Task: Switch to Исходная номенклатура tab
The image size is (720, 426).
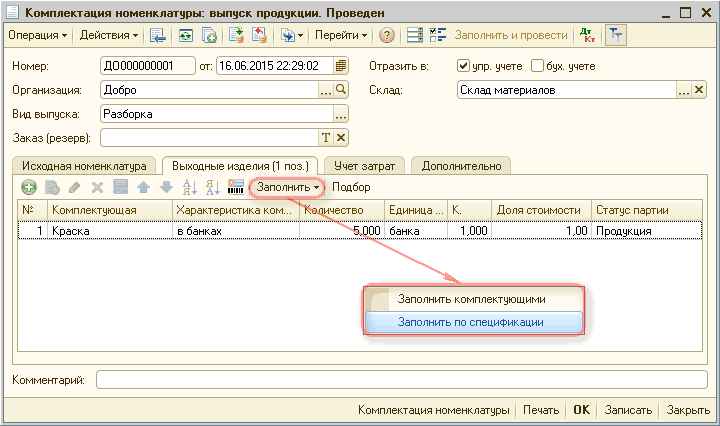Action: pyautogui.click(x=84, y=166)
